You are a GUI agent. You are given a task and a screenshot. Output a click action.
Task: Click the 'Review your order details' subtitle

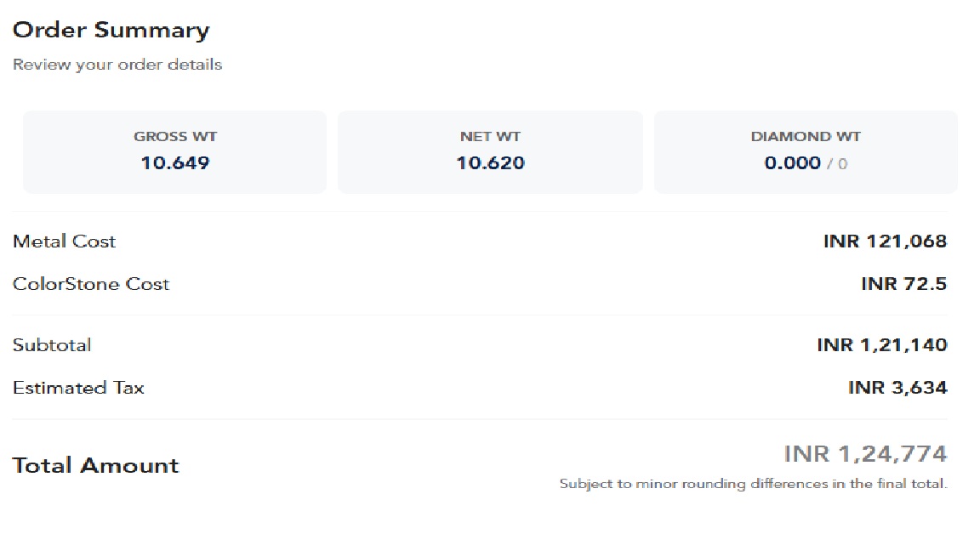coord(117,65)
